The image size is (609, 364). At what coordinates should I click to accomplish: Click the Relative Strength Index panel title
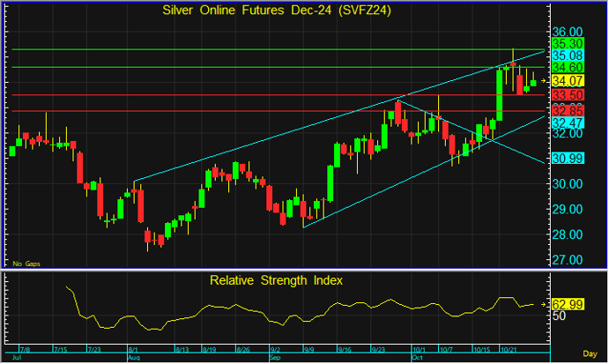tap(276, 280)
